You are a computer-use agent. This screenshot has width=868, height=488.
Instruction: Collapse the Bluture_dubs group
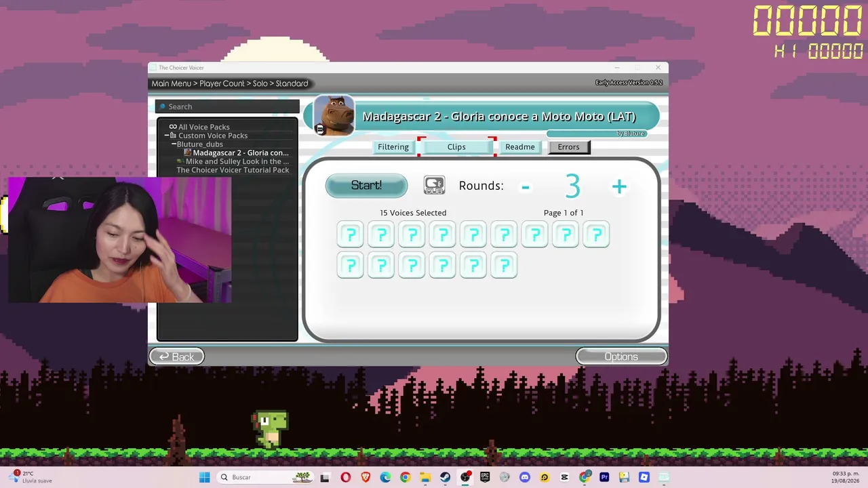click(174, 144)
